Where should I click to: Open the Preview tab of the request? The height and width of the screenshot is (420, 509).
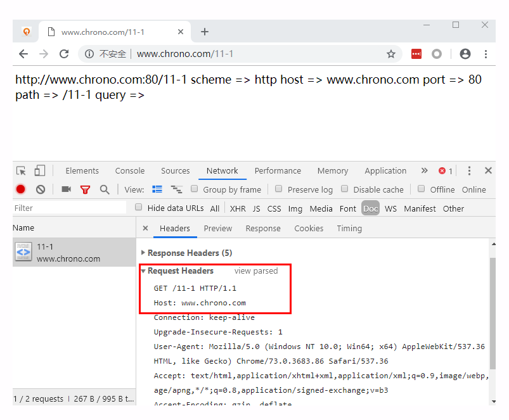pos(217,228)
